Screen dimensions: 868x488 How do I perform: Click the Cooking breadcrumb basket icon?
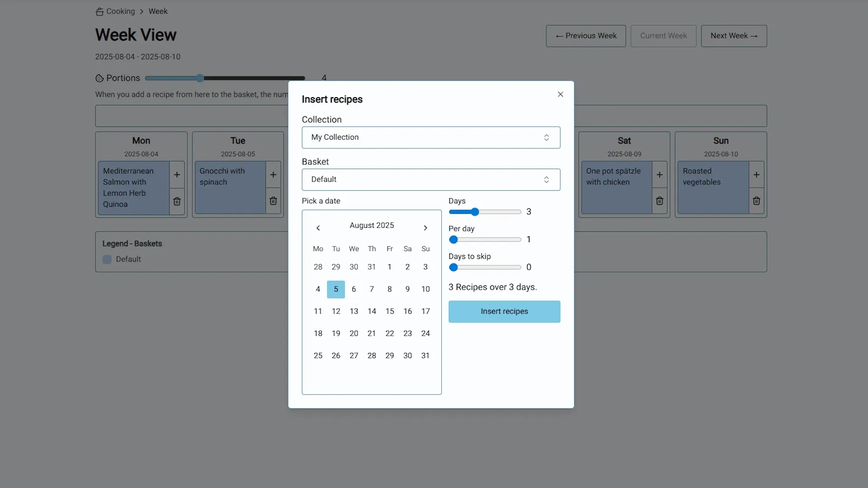[x=99, y=12]
